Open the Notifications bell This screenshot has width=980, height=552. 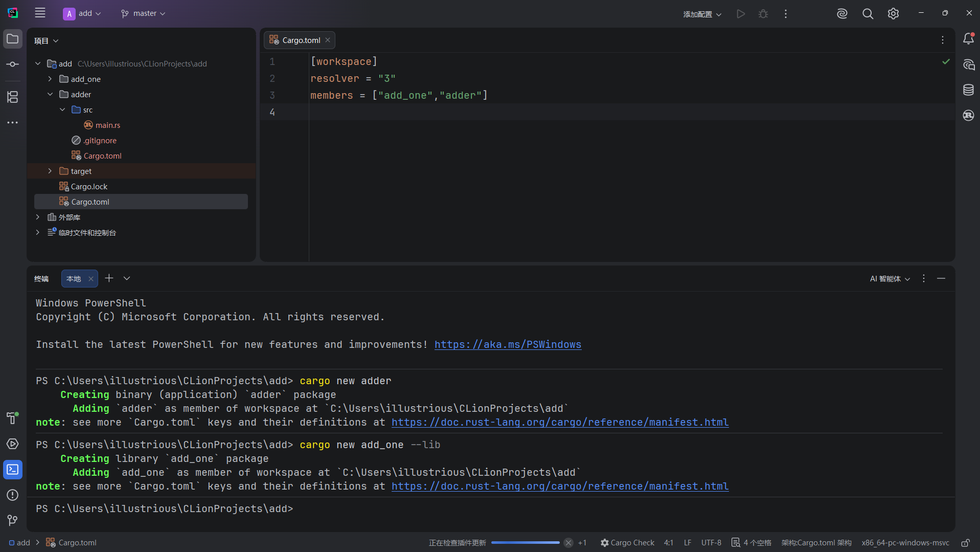[968, 39]
